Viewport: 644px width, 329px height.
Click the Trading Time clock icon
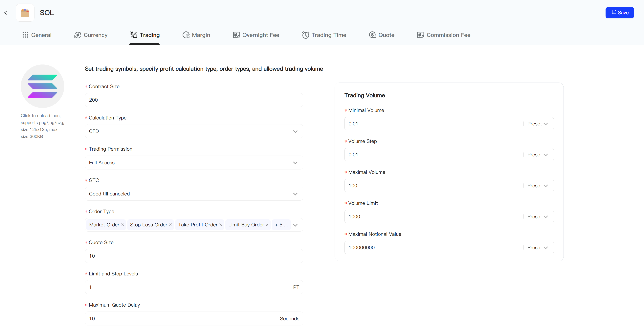(x=305, y=35)
